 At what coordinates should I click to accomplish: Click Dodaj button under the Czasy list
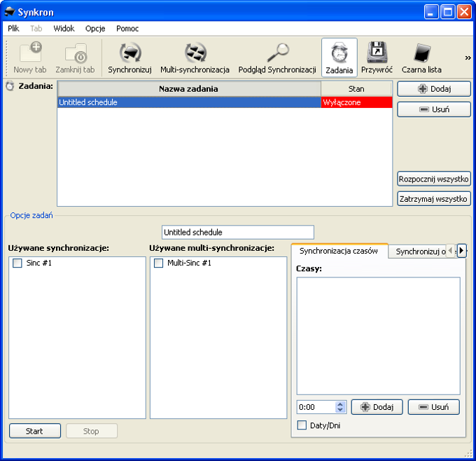pos(377,407)
